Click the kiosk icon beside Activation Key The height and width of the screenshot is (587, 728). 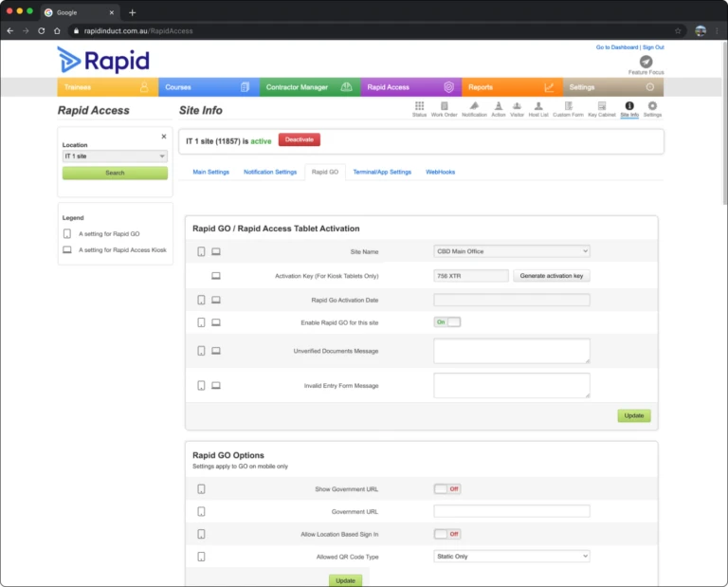pyautogui.click(x=216, y=276)
